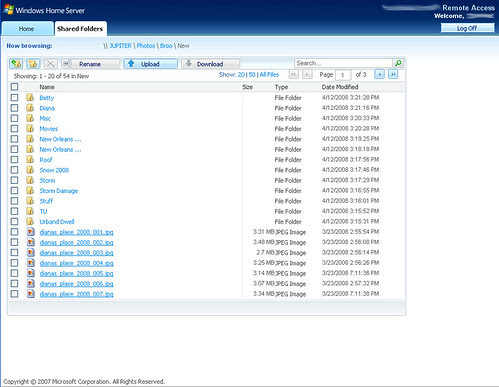Image resolution: width=499 pixels, height=387 pixels.
Task: Check the box for Movies folder
Action: click(14, 129)
